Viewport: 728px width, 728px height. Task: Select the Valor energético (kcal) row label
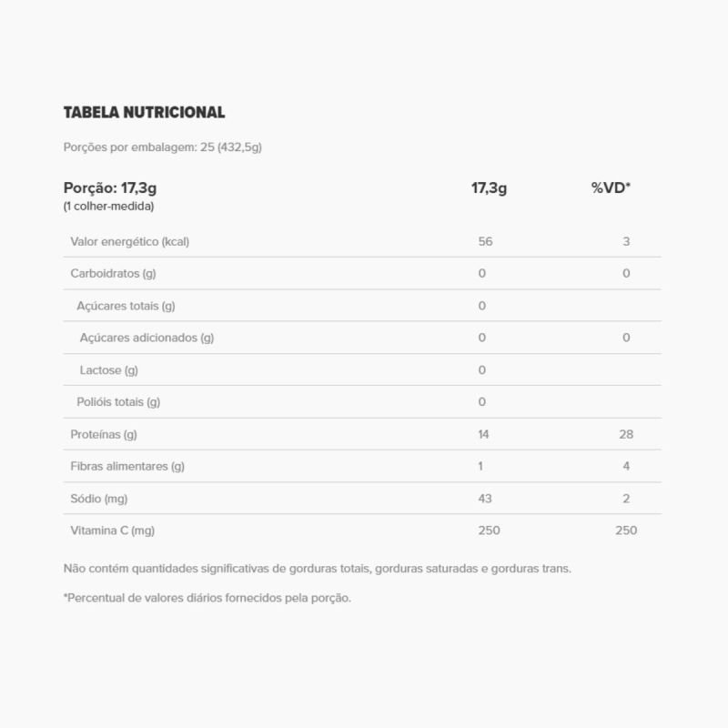[129, 242]
